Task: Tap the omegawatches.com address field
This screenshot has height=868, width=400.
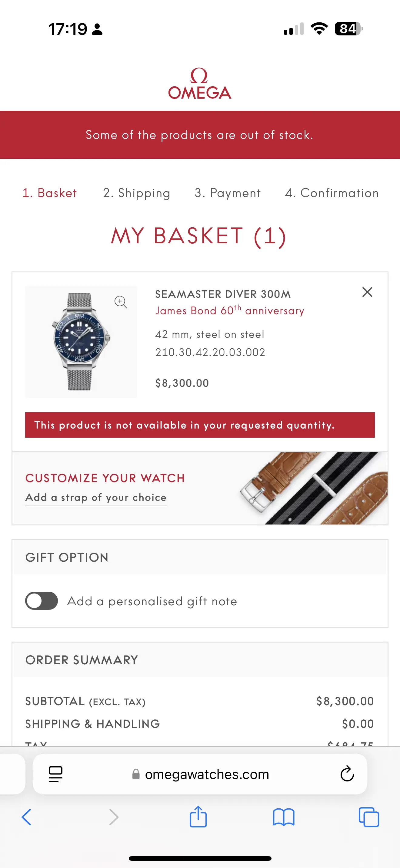Action: pyautogui.click(x=206, y=774)
